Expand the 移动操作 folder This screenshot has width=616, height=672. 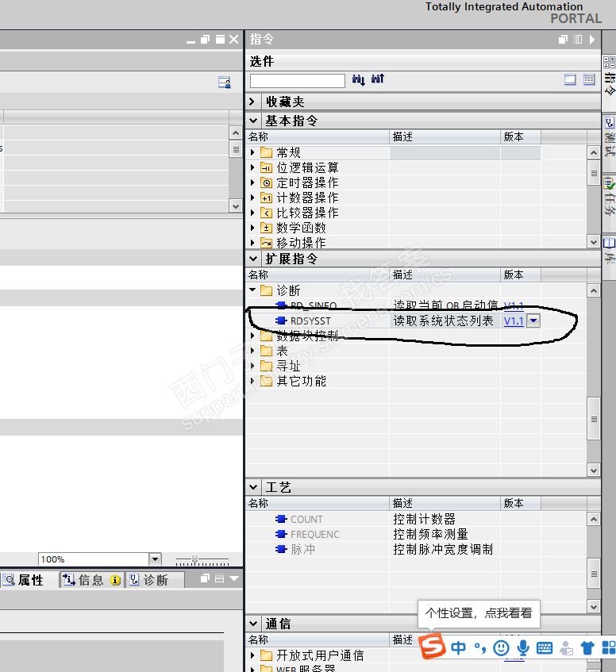[x=252, y=243]
